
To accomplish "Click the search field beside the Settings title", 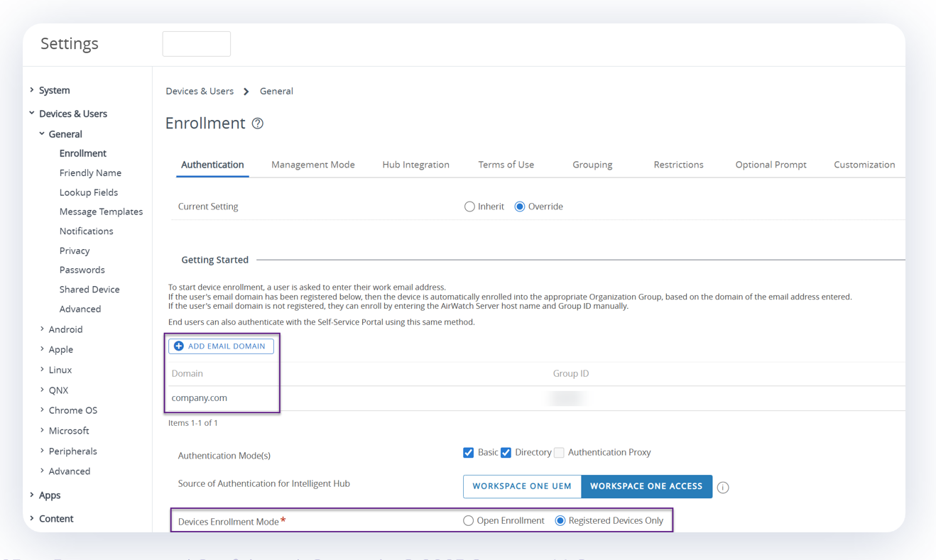I will click(x=196, y=43).
